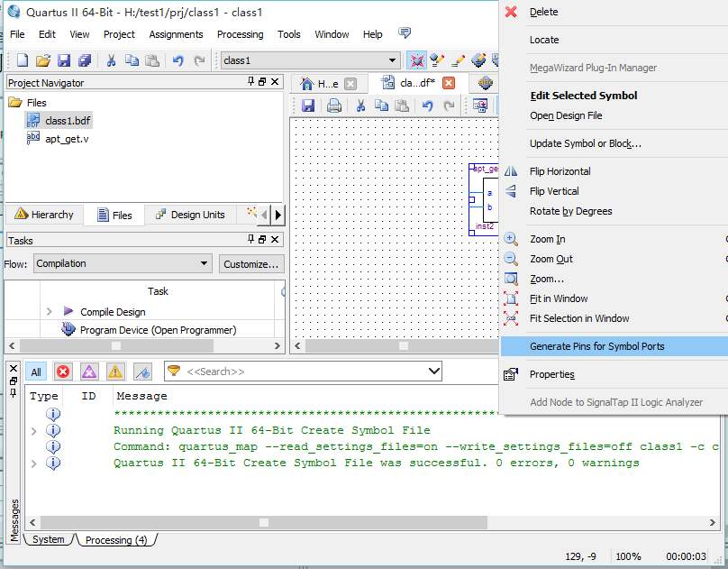This screenshot has height=569, width=728.
Task: Switch to the Design Units tab
Action: pyautogui.click(x=190, y=215)
